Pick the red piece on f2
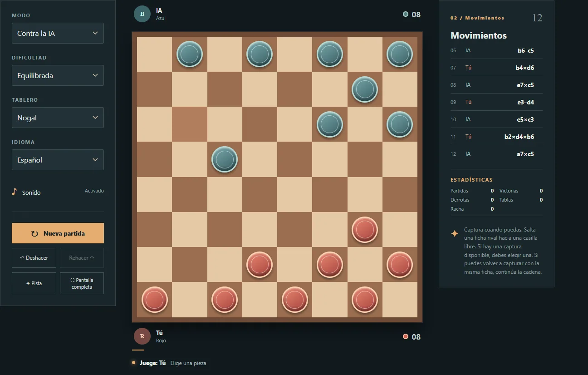Viewport: 588px width, 375px height. (x=330, y=265)
